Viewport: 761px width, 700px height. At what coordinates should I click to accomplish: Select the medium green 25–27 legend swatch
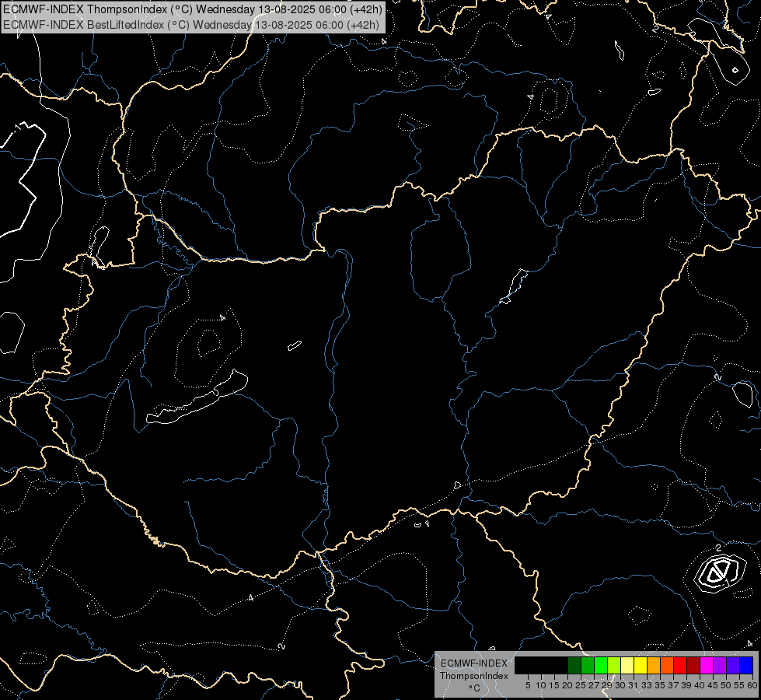(x=588, y=666)
